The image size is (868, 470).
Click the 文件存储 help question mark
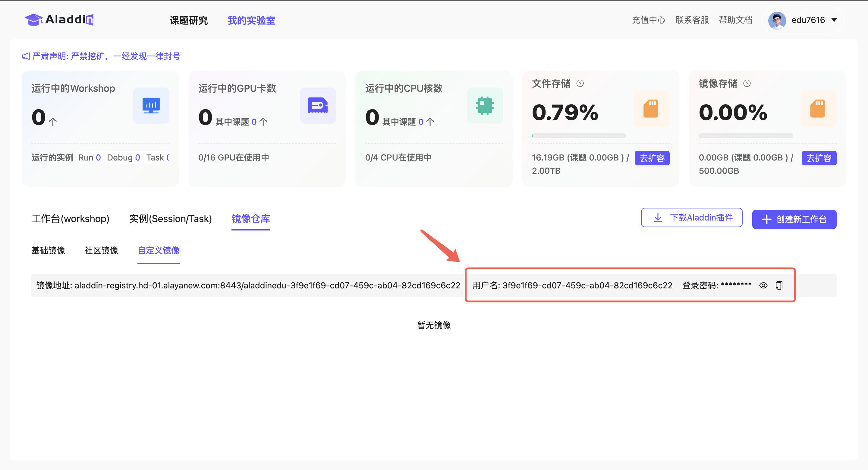pos(580,83)
